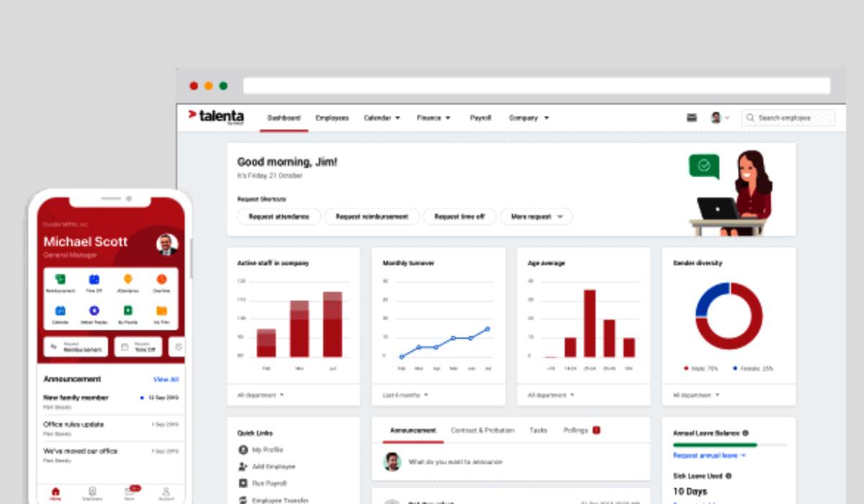Viewport: 864px width, 504px height.
Task: Open the Calendar dropdown menu
Action: tap(382, 117)
